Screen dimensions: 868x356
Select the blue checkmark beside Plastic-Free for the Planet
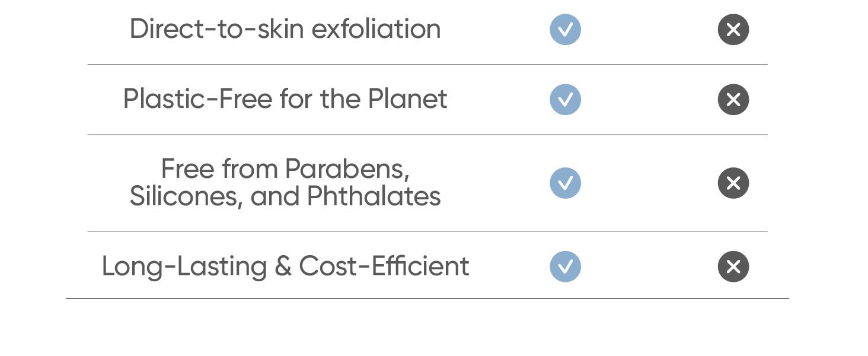[565, 100]
